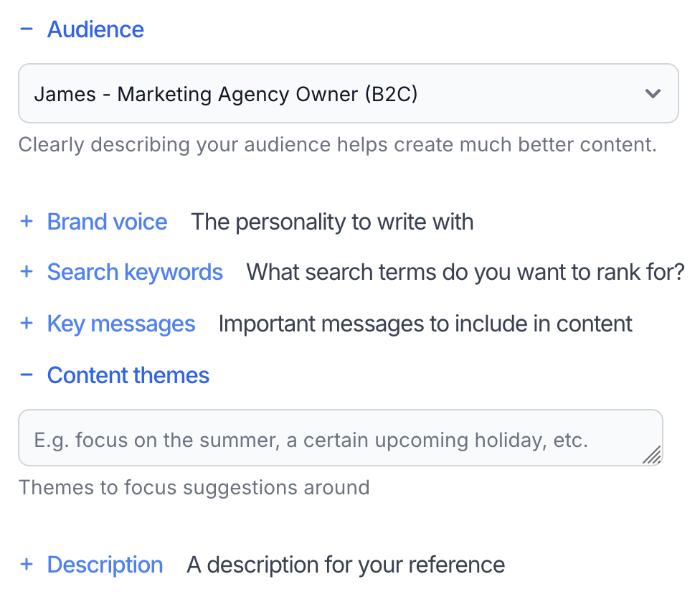This screenshot has width=700, height=607.
Task: Expand the Description section label
Action: [x=105, y=565]
